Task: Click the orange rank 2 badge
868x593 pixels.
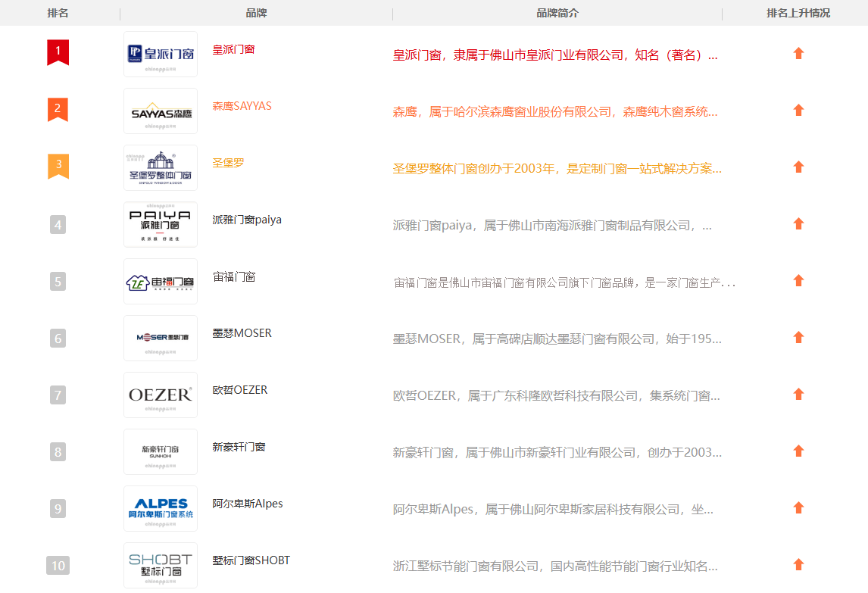Action: (58, 109)
